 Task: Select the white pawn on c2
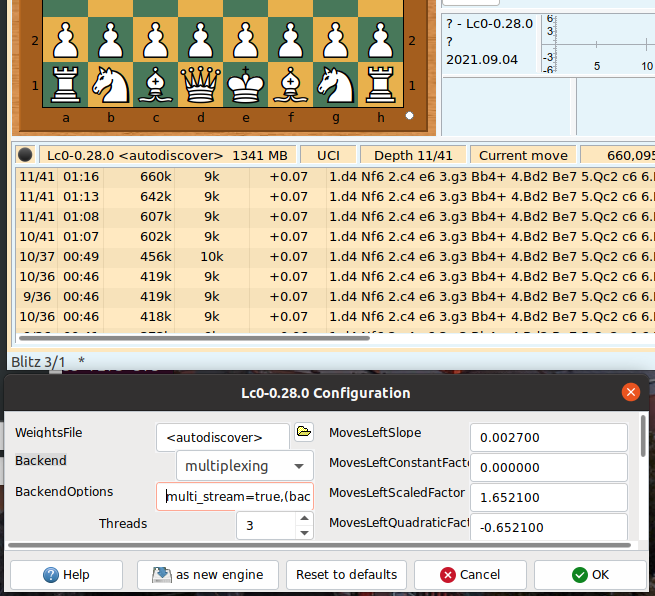coord(155,40)
